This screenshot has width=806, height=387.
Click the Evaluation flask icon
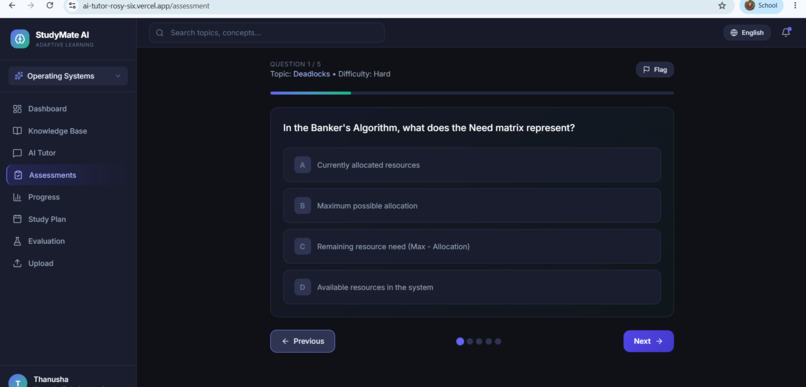click(x=17, y=241)
